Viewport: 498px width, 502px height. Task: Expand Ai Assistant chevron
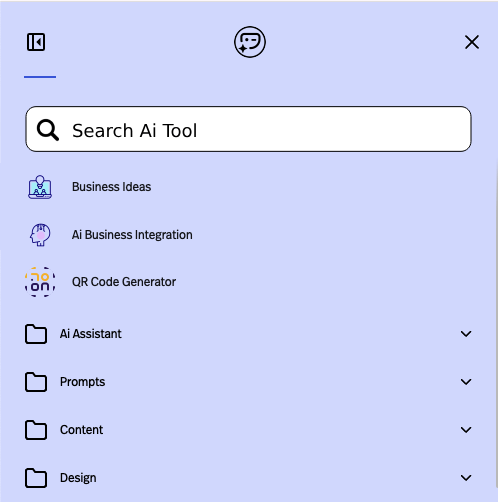pos(466,334)
